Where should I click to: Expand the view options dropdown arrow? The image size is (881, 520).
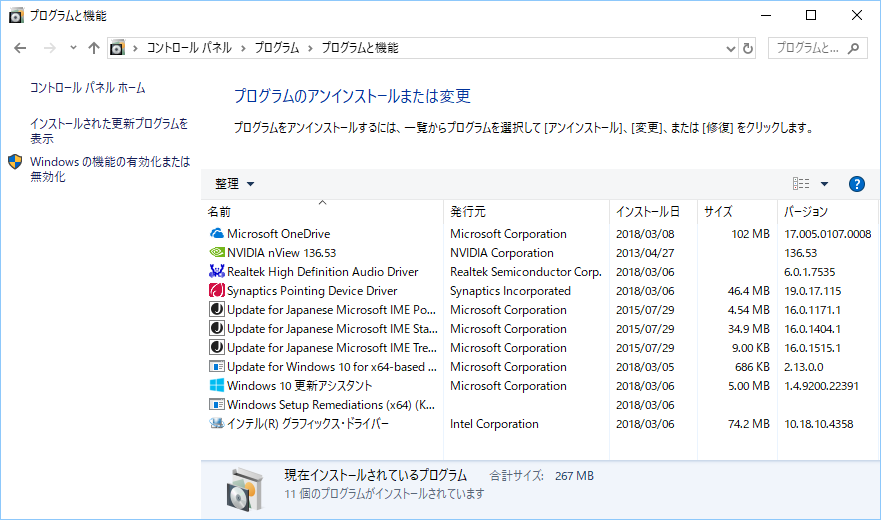(x=824, y=184)
